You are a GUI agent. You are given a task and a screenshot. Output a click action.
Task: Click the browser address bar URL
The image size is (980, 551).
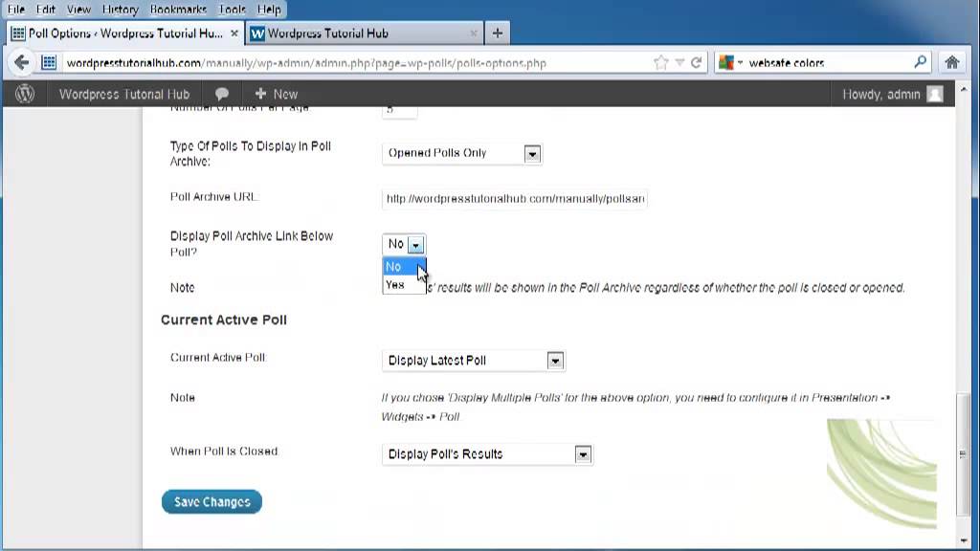click(306, 63)
